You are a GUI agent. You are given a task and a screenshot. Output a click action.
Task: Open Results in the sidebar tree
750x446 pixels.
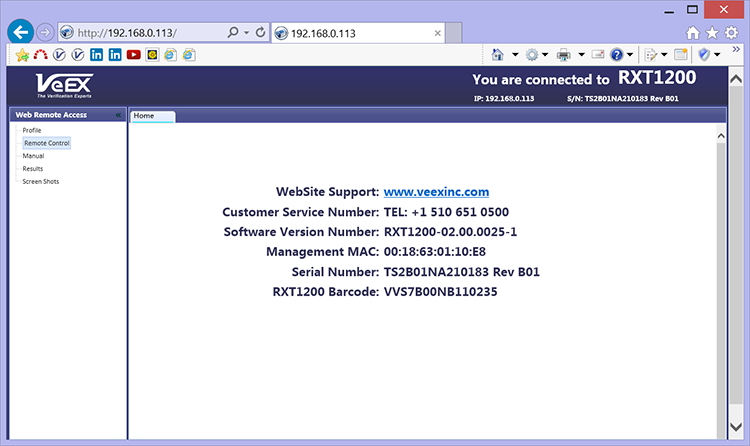click(33, 169)
